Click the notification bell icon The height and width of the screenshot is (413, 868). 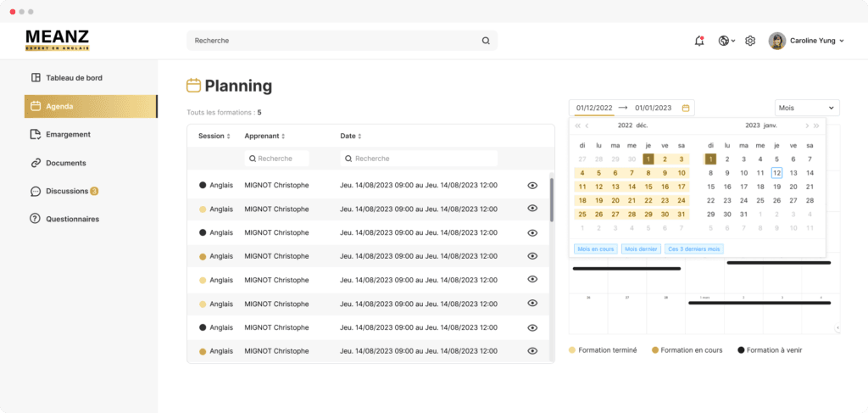tap(699, 41)
